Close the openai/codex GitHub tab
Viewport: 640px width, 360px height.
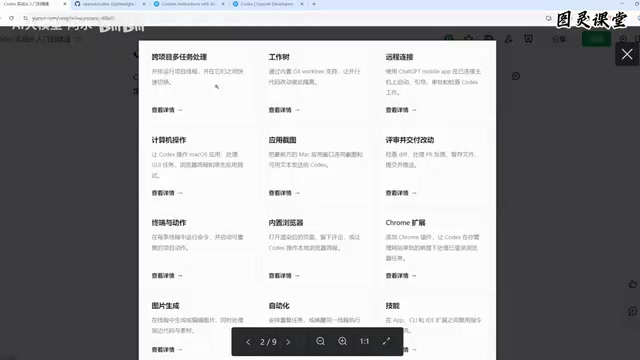pos(144,4)
